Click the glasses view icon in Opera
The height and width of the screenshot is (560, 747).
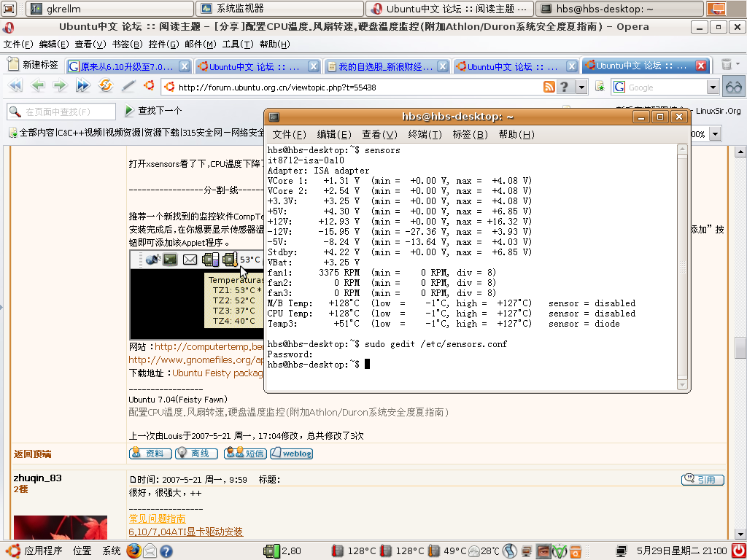pos(734,87)
